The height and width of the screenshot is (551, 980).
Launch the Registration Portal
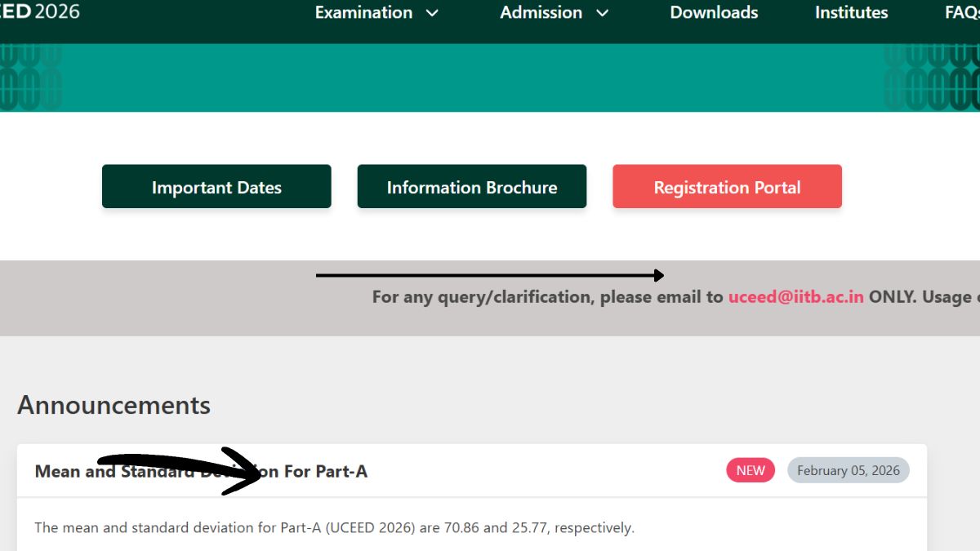pyautogui.click(x=727, y=187)
